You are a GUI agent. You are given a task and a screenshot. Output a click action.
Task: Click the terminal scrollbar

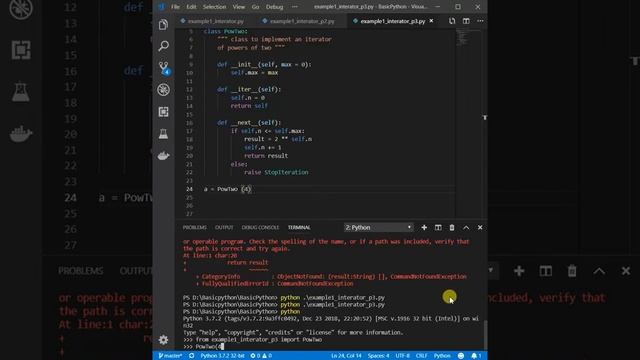point(485,334)
